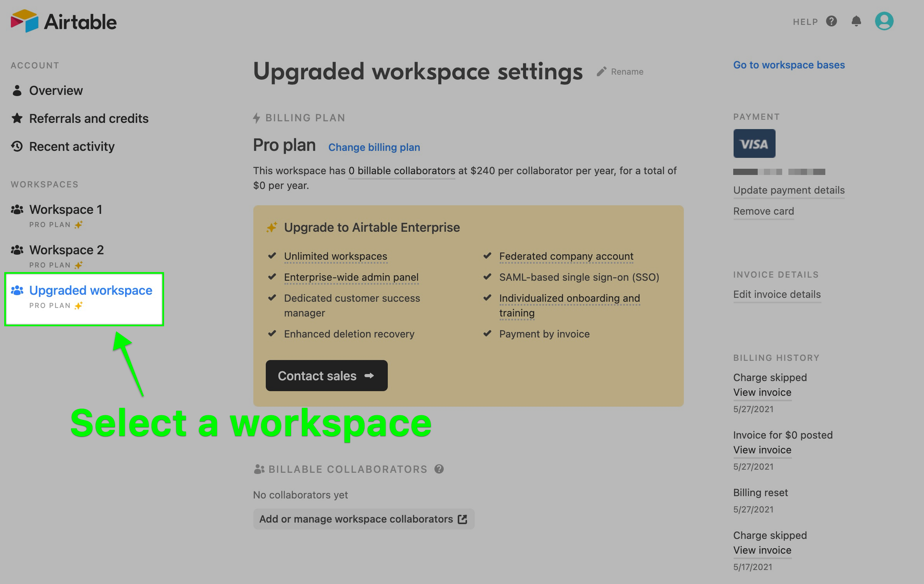Open the Help question mark icon

[x=832, y=21]
